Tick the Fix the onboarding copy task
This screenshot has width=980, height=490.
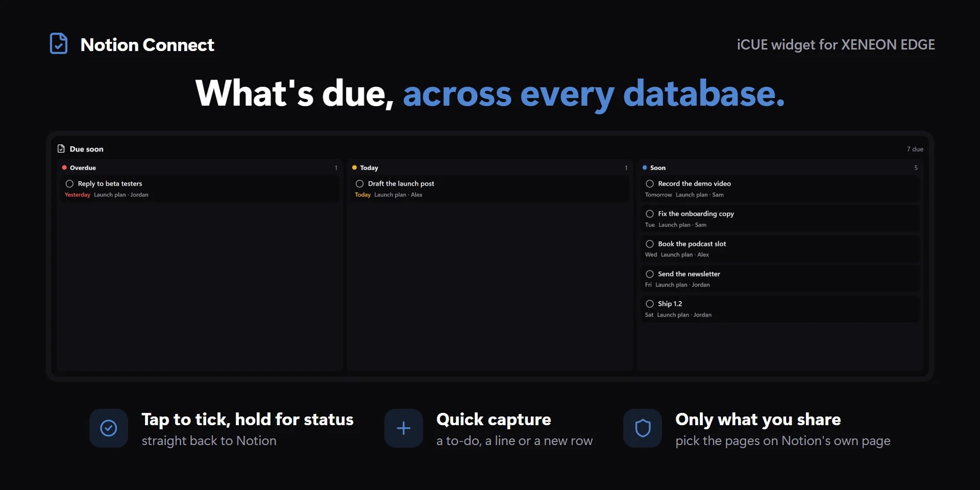pyautogui.click(x=650, y=214)
